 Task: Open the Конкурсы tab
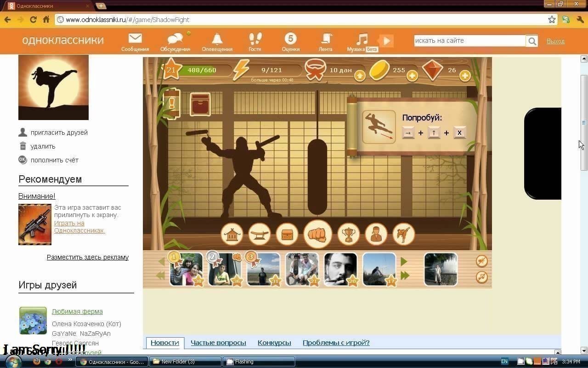tap(274, 342)
